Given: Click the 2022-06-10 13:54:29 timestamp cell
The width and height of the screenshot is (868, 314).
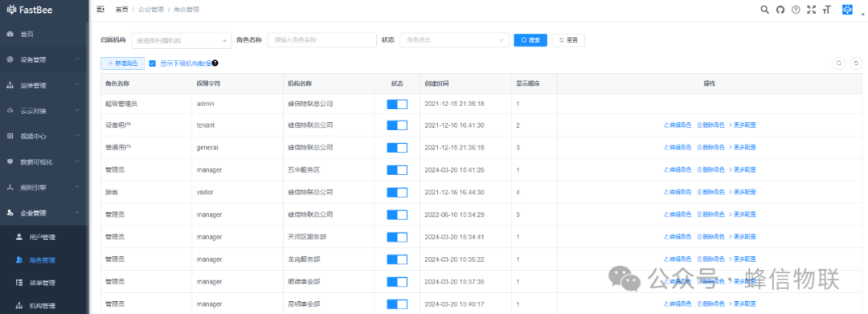Looking at the screenshot, I should point(454,214).
